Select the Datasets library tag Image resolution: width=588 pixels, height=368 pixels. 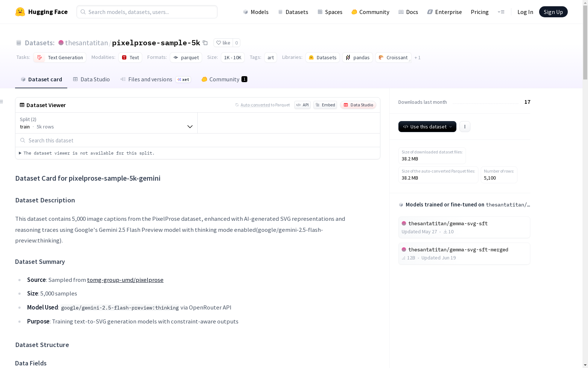(323, 57)
